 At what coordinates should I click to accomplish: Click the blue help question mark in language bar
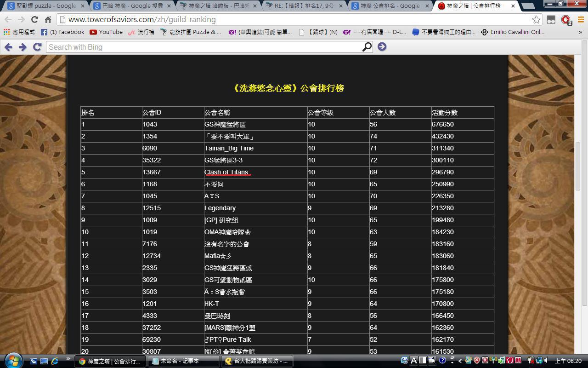tap(442, 361)
